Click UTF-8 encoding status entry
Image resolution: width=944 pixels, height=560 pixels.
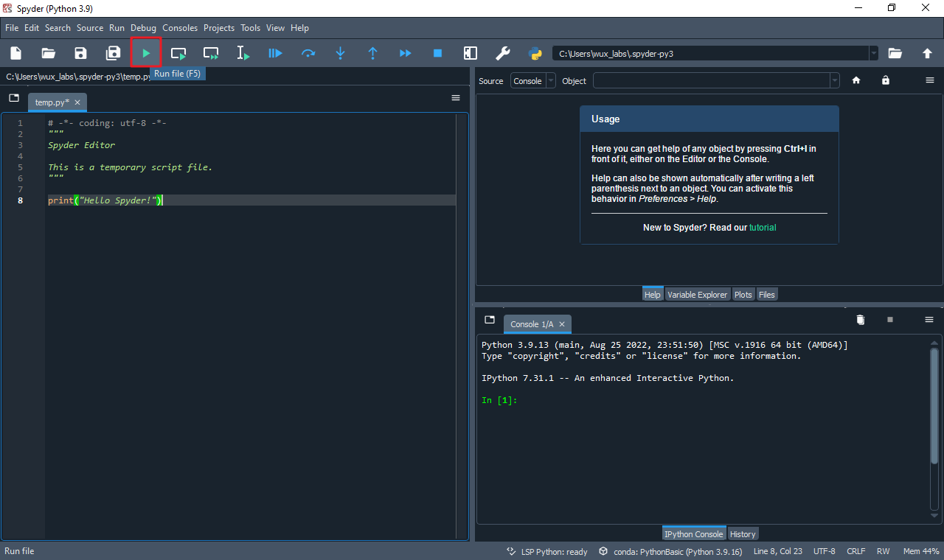point(824,551)
